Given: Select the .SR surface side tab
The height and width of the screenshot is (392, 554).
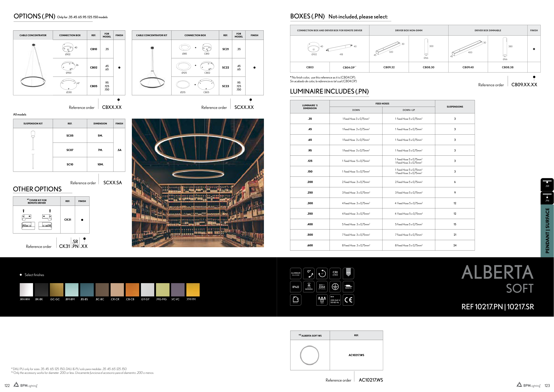Looking at the screenshot, I should point(547,184).
